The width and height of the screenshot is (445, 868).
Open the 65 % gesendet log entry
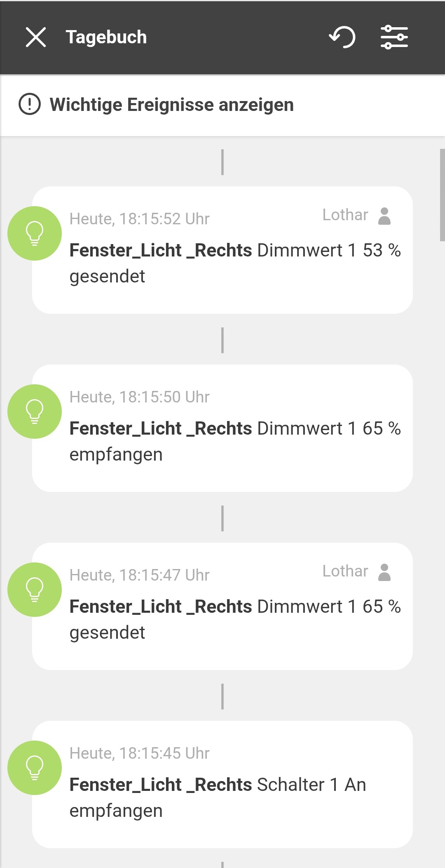tap(235, 619)
